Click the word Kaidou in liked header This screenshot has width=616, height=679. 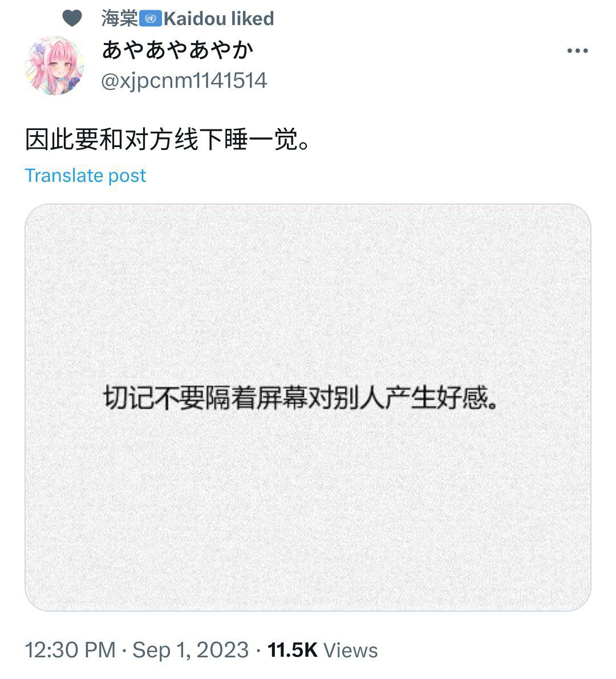point(195,19)
